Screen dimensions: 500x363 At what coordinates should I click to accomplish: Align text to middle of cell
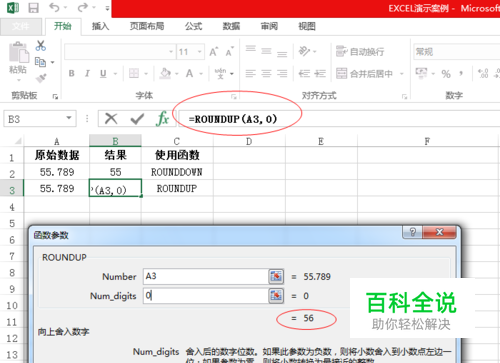(266, 51)
